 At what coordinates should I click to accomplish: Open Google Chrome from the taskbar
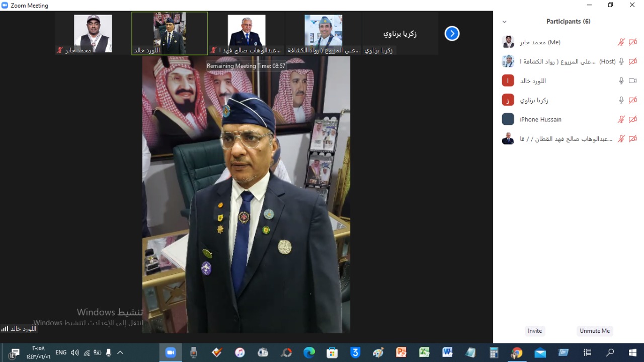coord(517,352)
